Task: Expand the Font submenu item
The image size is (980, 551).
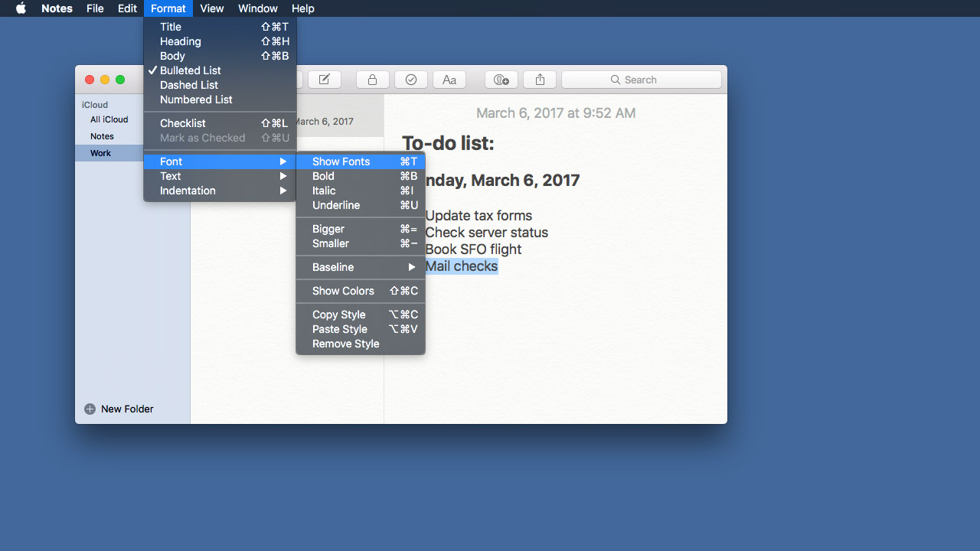Action: click(x=220, y=161)
